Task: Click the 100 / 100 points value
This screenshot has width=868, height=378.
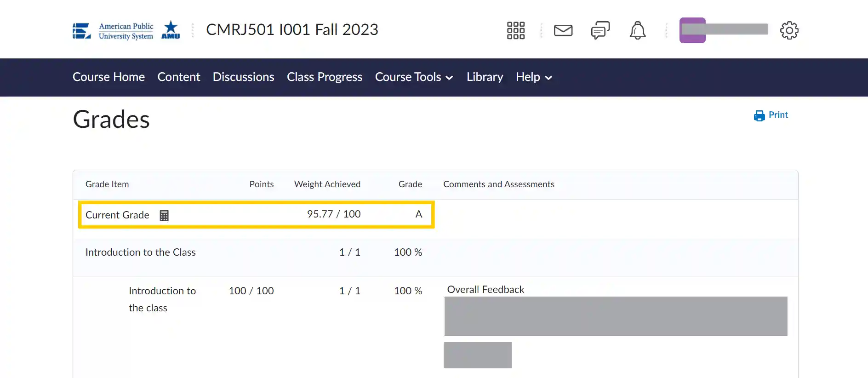Action: pos(251,291)
